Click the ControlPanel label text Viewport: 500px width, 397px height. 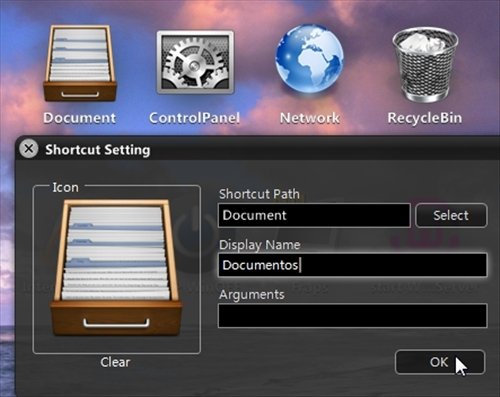(x=194, y=118)
